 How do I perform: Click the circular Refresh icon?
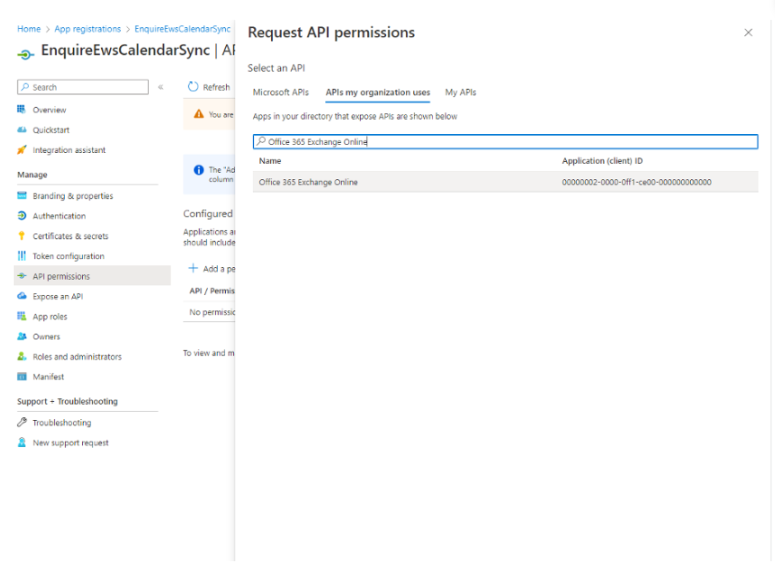193,86
